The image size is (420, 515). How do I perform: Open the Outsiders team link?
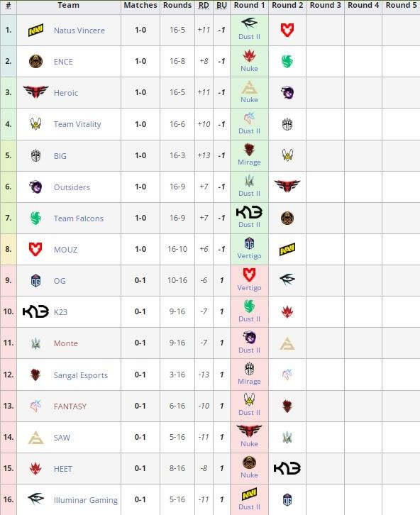coord(72,187)
